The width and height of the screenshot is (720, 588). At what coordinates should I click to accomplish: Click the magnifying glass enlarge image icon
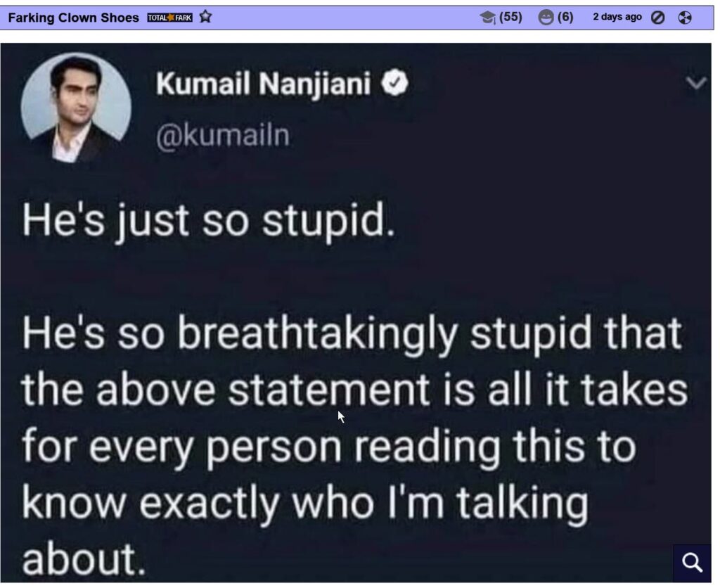(693, 563)
